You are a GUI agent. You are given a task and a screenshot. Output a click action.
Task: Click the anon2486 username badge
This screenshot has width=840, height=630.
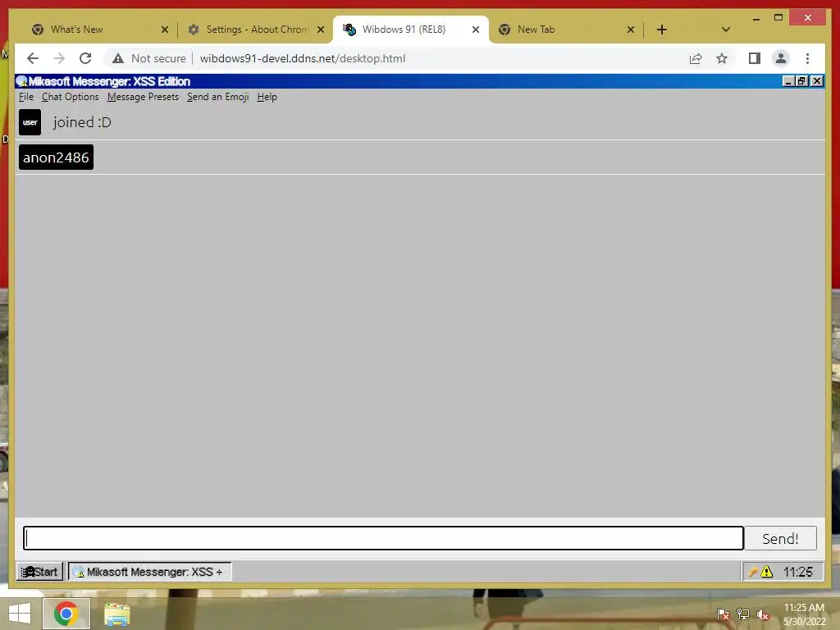click(x=56, y=157)
